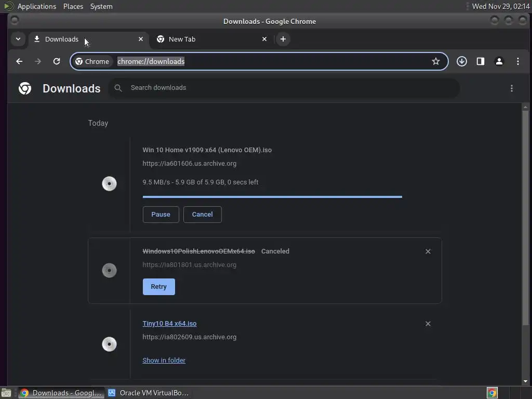Open the Places menu
The image size is (532, 399).
pos(73,6)
